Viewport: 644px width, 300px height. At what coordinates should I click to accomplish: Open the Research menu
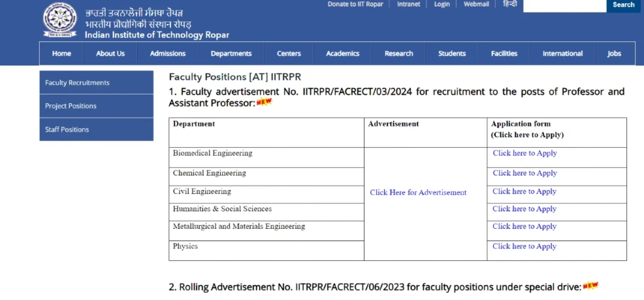click(399, 53)
